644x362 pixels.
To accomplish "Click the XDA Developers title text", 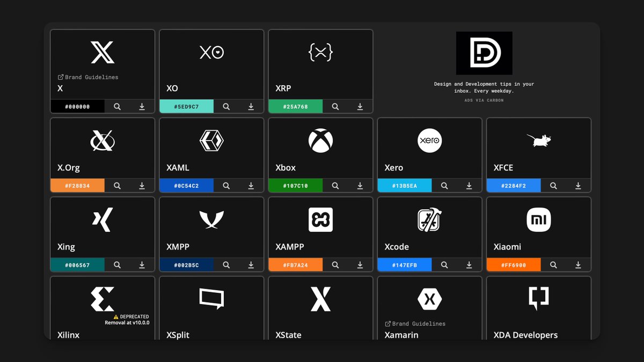I will point(525,335).
